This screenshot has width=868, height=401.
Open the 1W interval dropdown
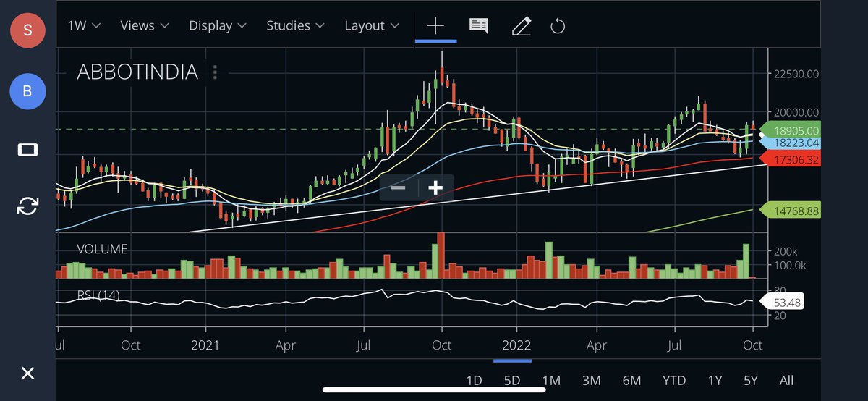84,26
